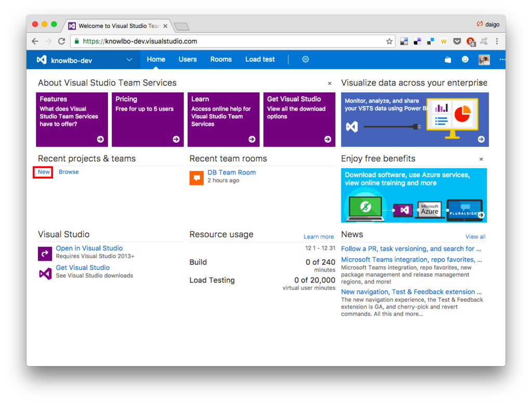Image resolution: width=532 pixels, height=404 pixels.
Task: Click the browser forward arrow
Action: [x=48, y=42]
